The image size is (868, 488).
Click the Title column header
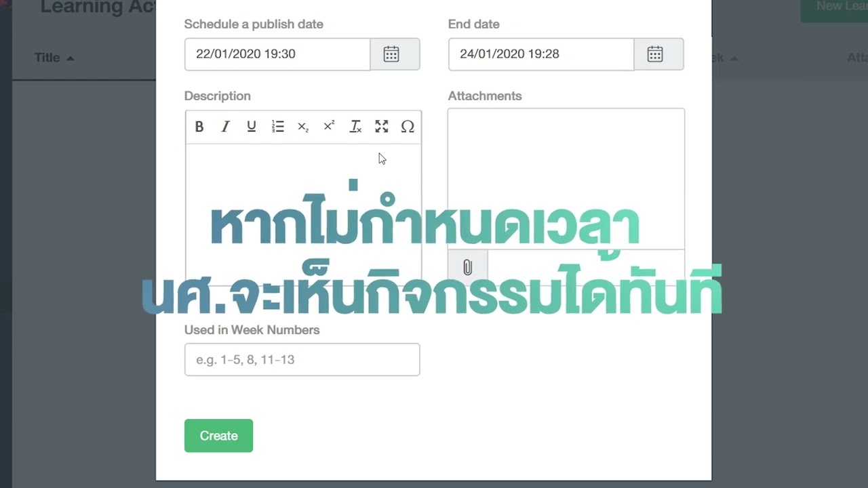click(x=47, y=58)
